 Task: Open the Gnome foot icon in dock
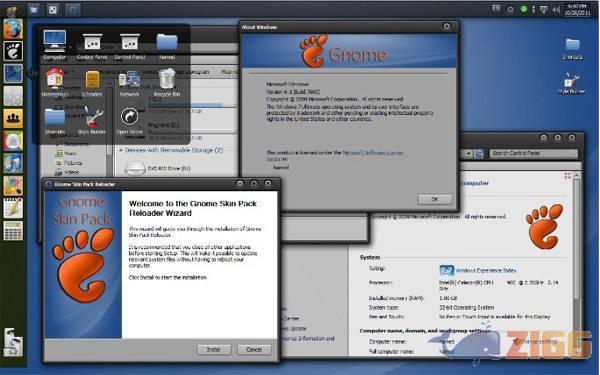(x=13, y=51)
